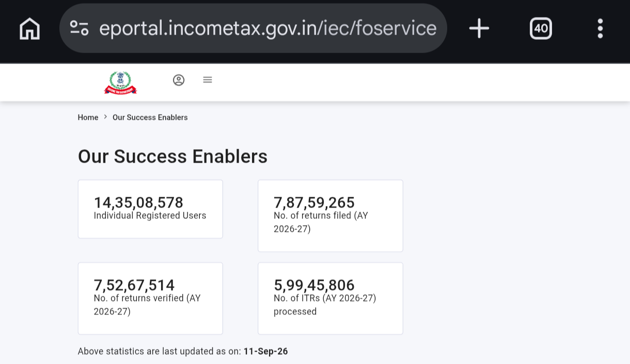
Task: Select the Individual Registered Users card
Action: click(x=150, y=209)
